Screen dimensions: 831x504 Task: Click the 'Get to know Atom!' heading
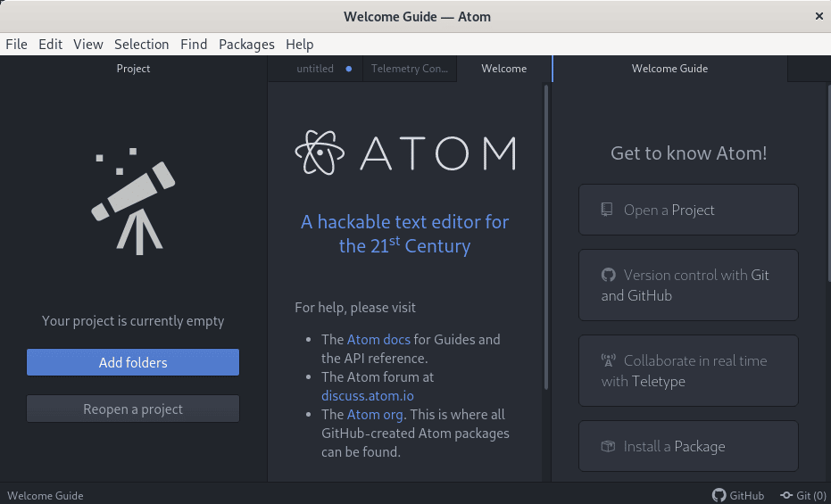688,153
